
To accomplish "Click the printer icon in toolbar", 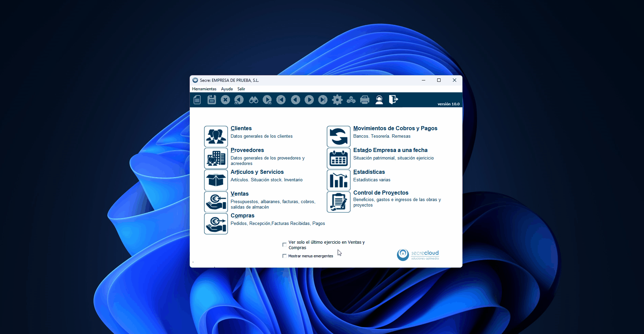I will coord(365,100).
